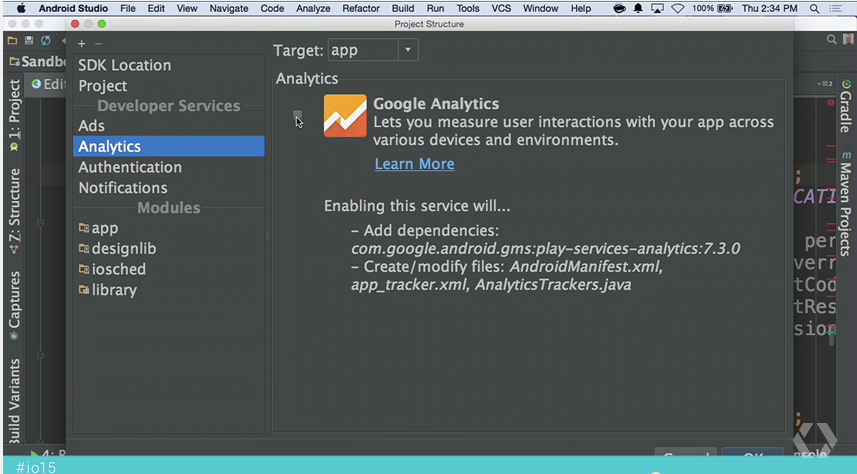This screenshot has height=474, width=857.
Task: Click the Synchronize toolbar icon
Action: (x=45, y=40)
